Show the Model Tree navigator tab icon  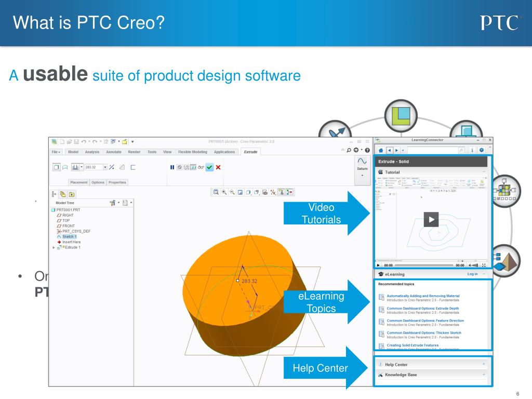coord(54,194)
